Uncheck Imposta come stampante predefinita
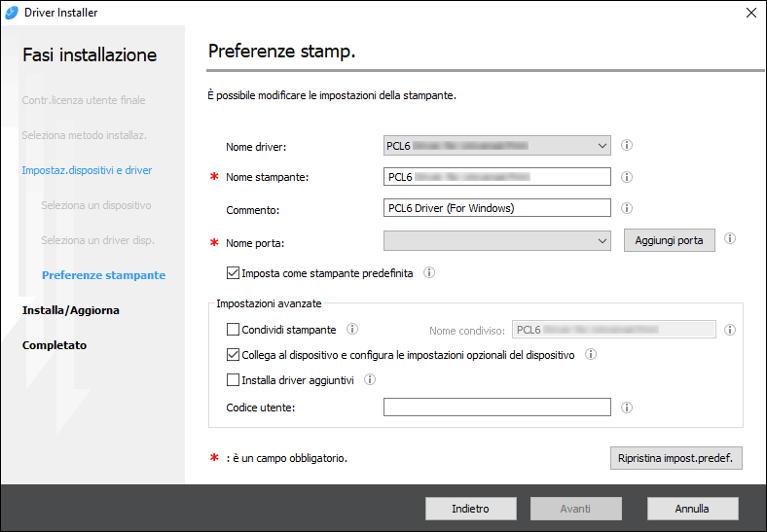 233,273
